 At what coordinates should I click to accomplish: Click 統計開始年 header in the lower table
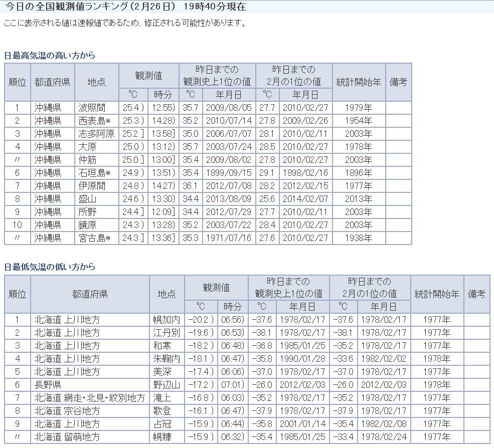tap(437, 294)
